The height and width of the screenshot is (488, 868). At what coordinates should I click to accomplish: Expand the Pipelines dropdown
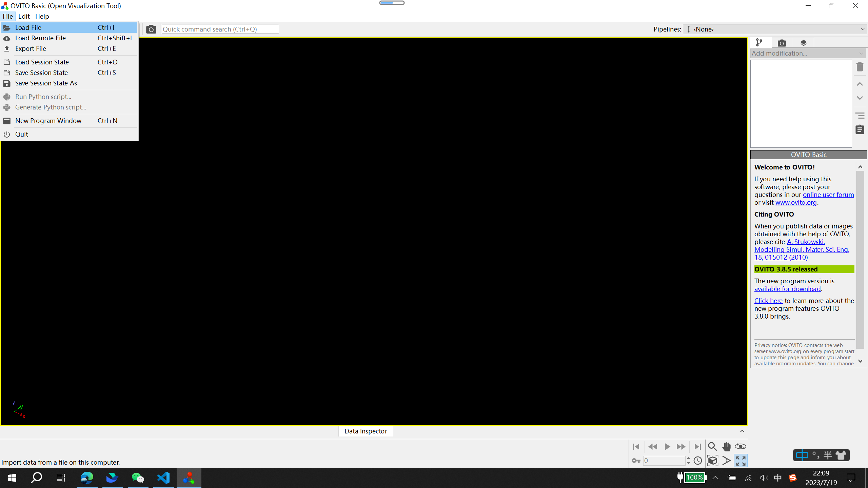(775, 29)
